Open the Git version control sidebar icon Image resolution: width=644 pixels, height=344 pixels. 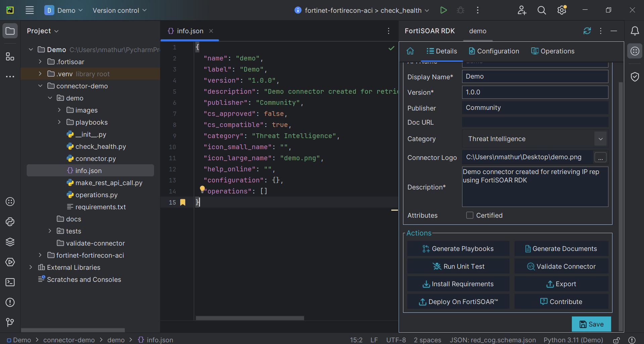pos(10,322)
